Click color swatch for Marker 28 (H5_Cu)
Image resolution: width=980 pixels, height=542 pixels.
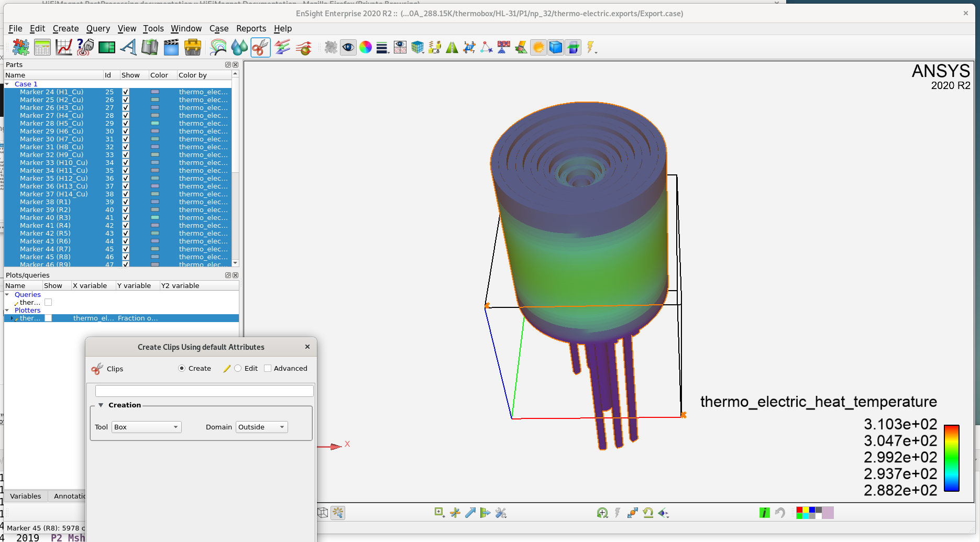(x=155, y=123)
